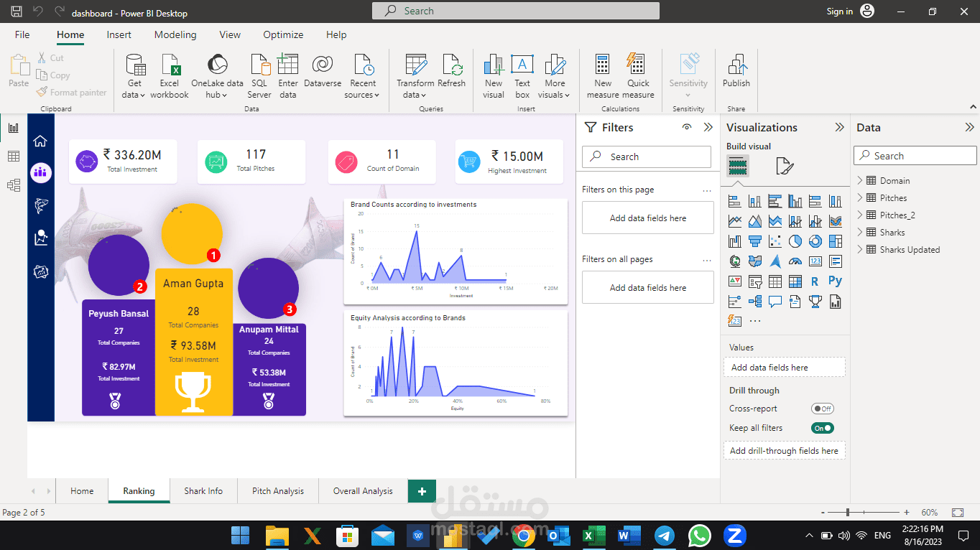Insert a New visual from the ribbon
The width and height of the screenshot is (980, 550).
click(494, 77)
